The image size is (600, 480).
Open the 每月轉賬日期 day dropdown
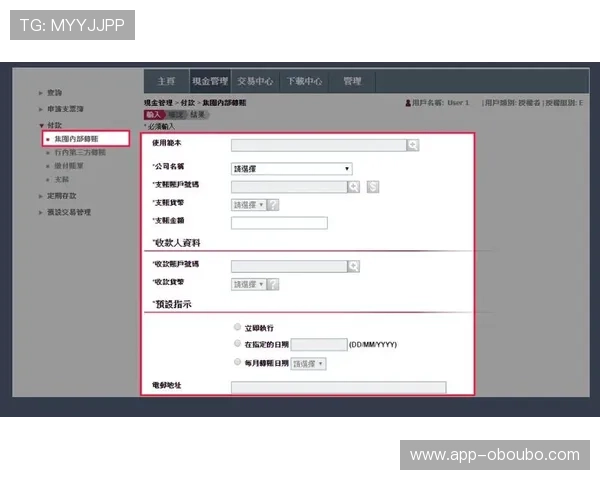pos(308,364)
